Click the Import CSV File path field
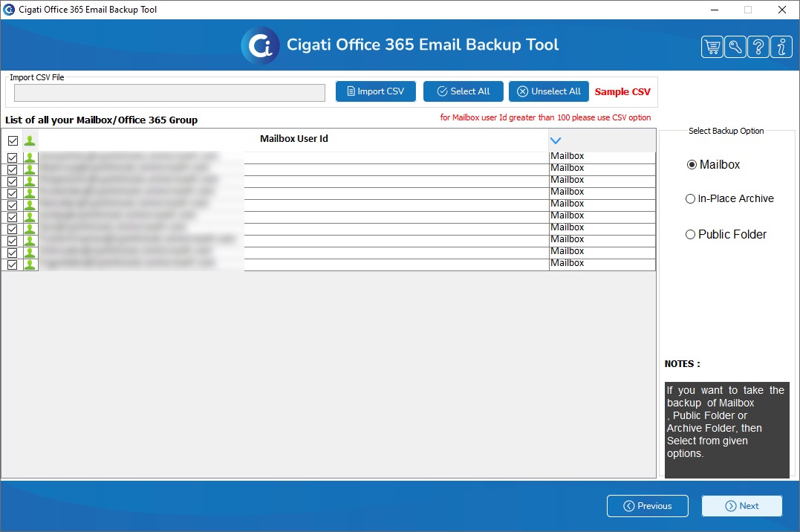The width and height of the screenshot is (800, 532). tap(169, 93)
